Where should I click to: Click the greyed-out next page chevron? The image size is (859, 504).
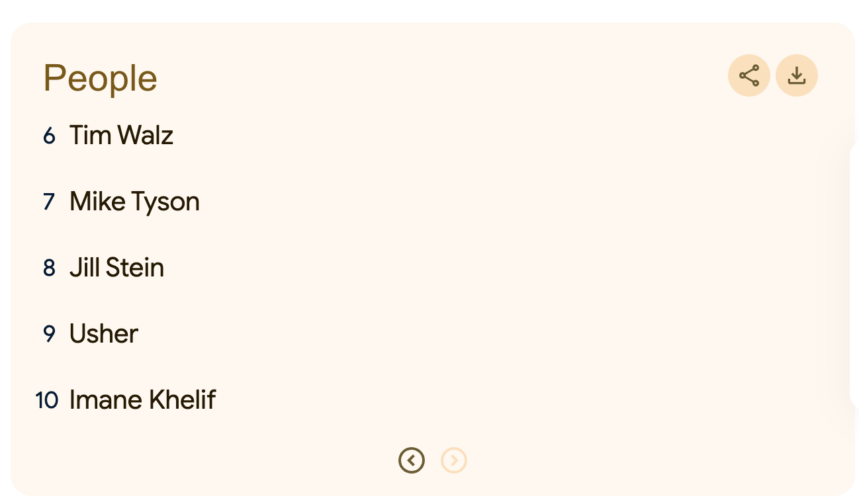[454, 460]
